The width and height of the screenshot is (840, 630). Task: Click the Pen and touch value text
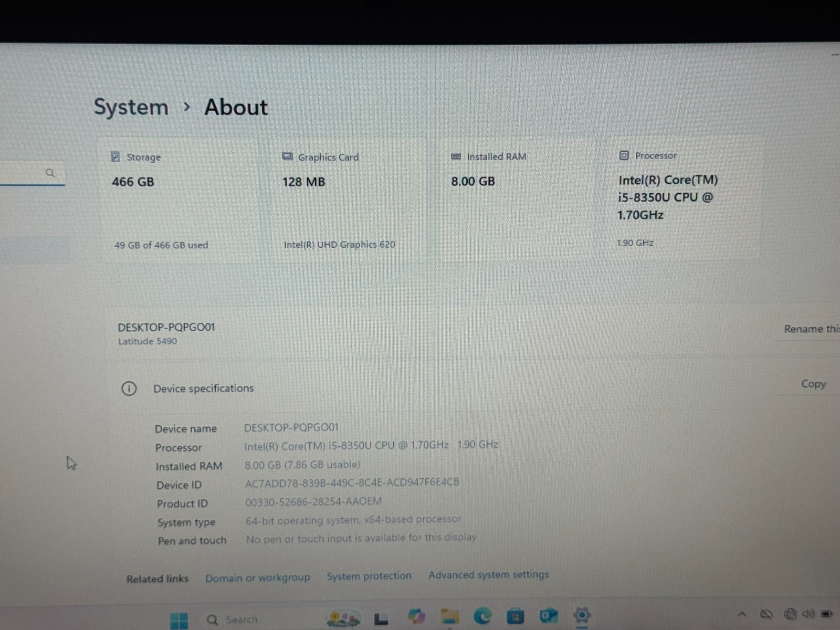pos(361,538)
